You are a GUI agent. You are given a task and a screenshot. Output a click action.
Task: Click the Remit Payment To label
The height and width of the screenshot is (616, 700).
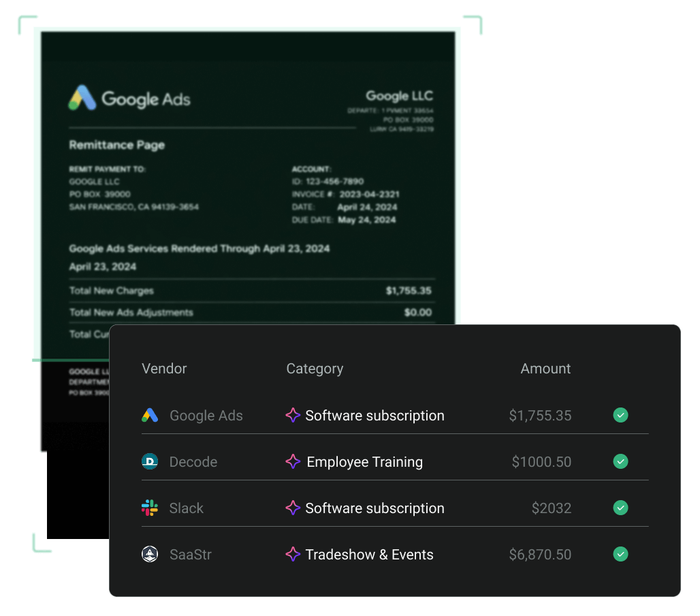[x=107, y=169]
